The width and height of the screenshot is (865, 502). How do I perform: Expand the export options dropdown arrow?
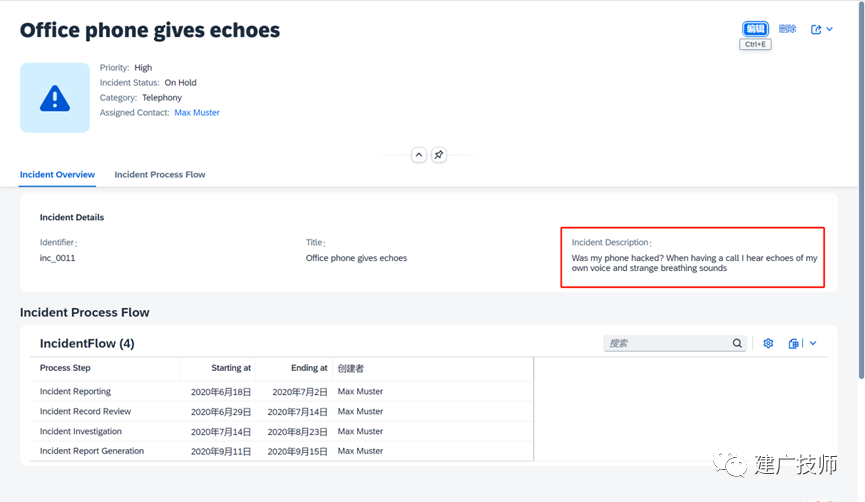click(x=813, y=343)
